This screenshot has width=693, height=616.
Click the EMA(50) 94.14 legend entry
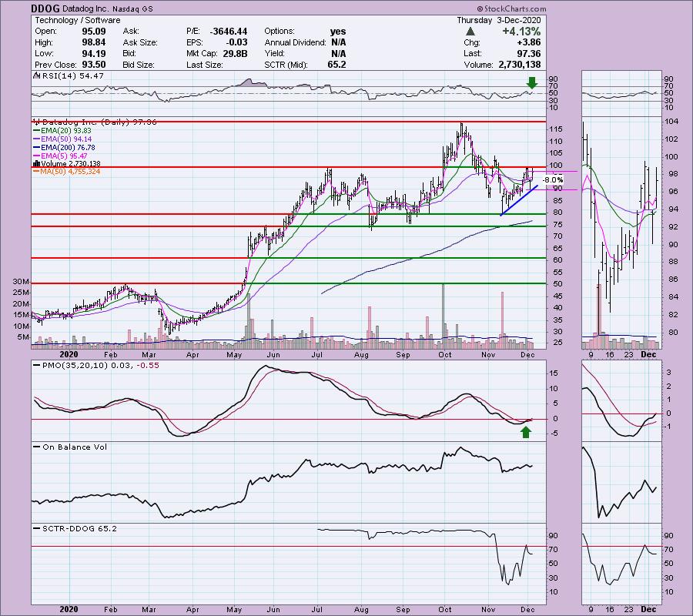[x=62, y=139]
